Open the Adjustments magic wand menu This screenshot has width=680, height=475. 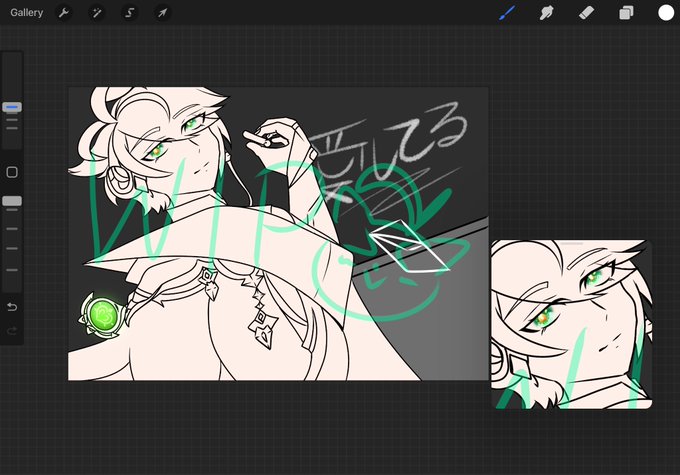tap(96, 13)
